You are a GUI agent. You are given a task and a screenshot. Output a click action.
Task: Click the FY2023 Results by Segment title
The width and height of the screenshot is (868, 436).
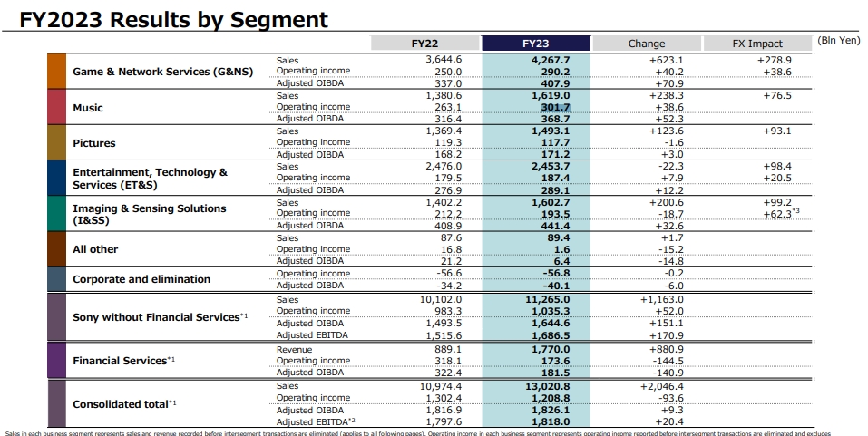click(x=168, y=19)
